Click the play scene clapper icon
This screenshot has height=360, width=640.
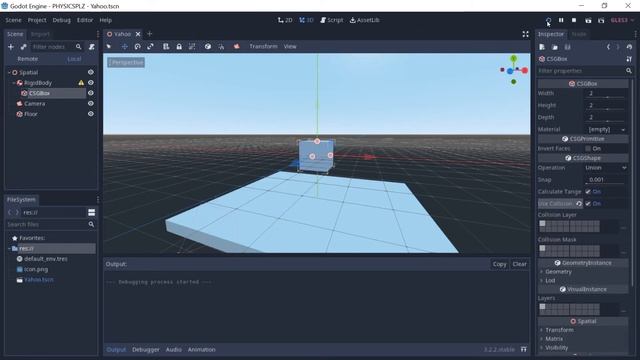[588, 20]
